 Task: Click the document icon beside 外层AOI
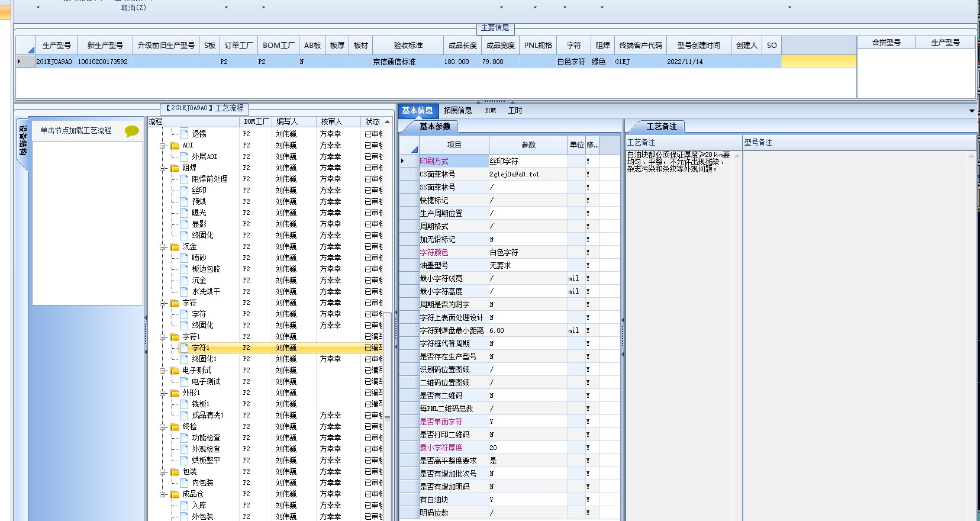tap(184, 156)
